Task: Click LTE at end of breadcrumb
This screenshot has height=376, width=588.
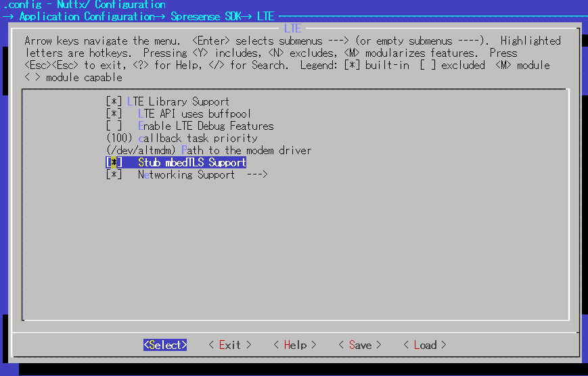Action: click(x=265, y=16)
